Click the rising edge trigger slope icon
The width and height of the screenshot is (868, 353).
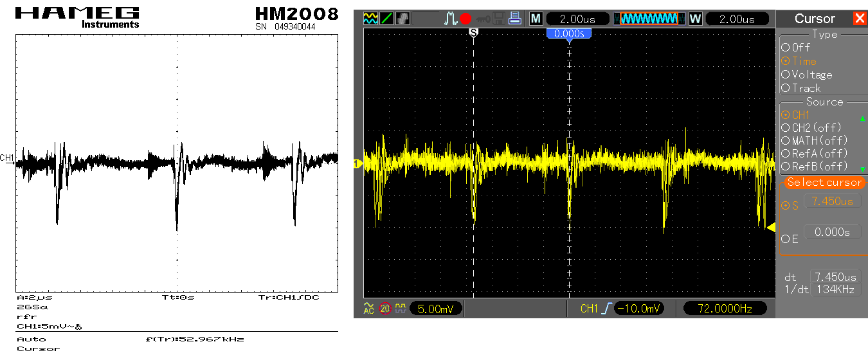(x=606, y=309)
